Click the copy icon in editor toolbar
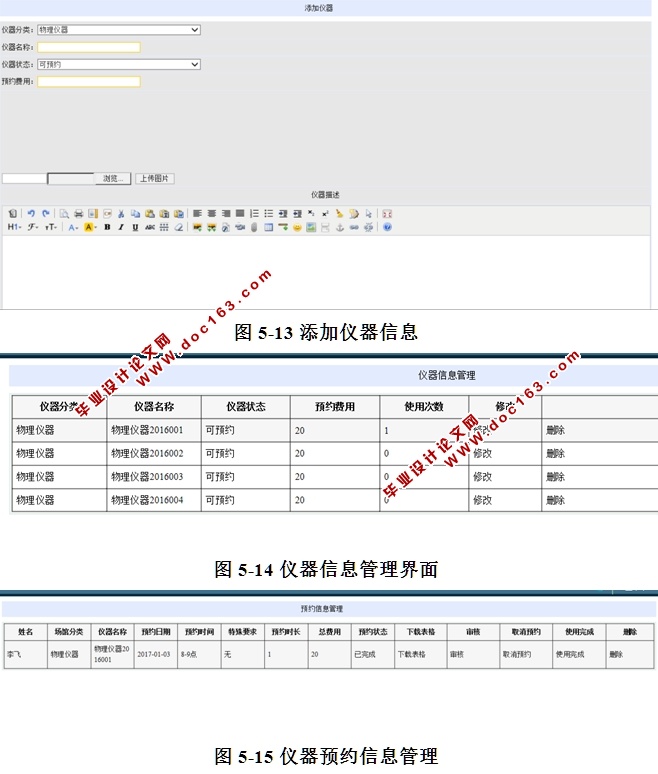Viewport: 658px width, 774px height. click(135, 213)
